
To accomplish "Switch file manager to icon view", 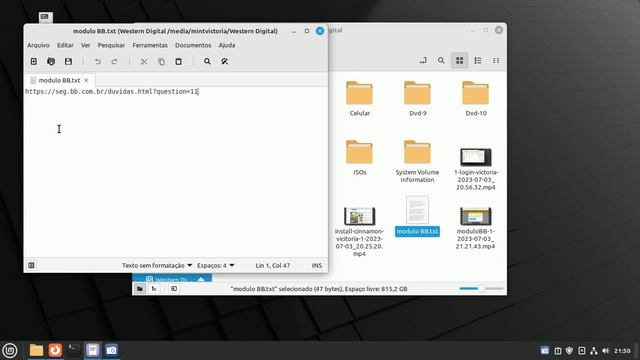I will click(x=460, y=60).
